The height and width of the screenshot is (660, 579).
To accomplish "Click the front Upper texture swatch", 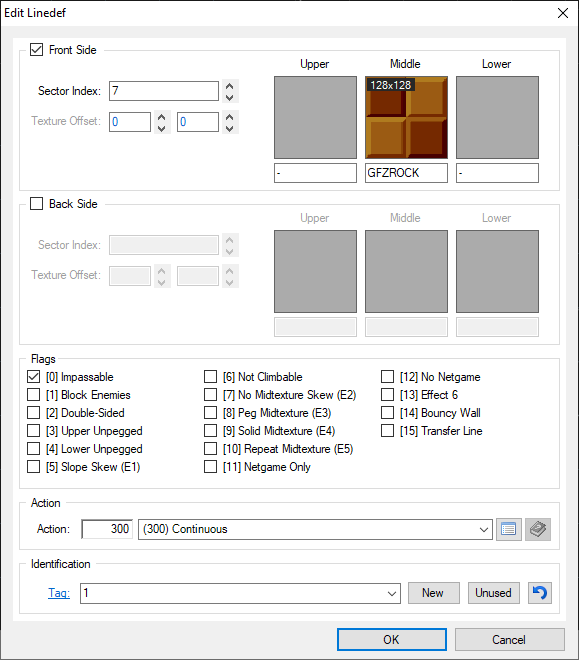I will point(315,117).
